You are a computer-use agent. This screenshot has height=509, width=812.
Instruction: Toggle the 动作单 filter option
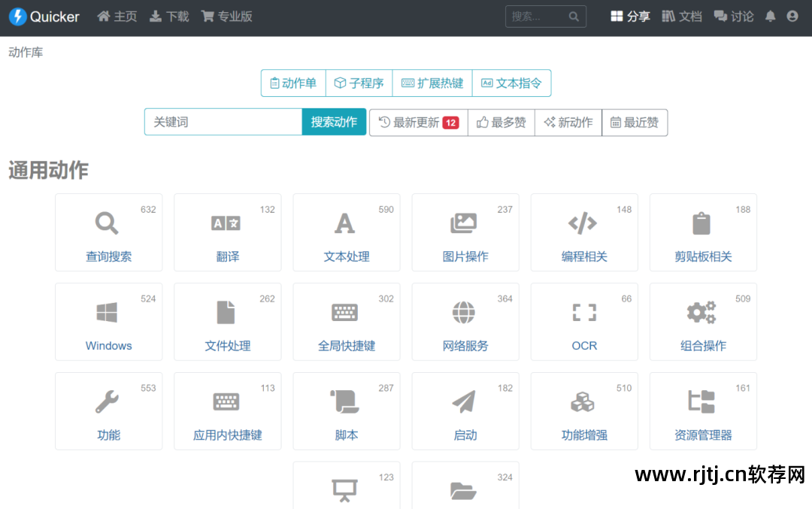click(292, 83)
